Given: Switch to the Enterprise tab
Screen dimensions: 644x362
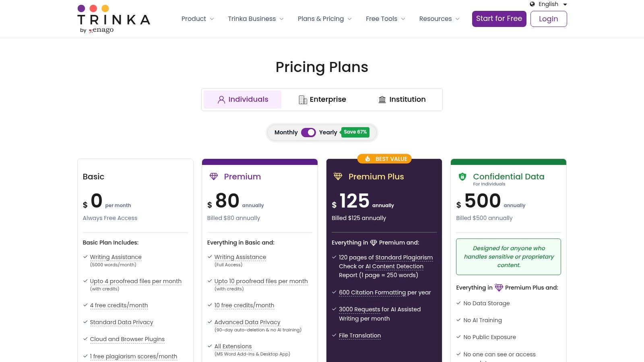Looking at the screenshot, I should [x=322, y=99].
